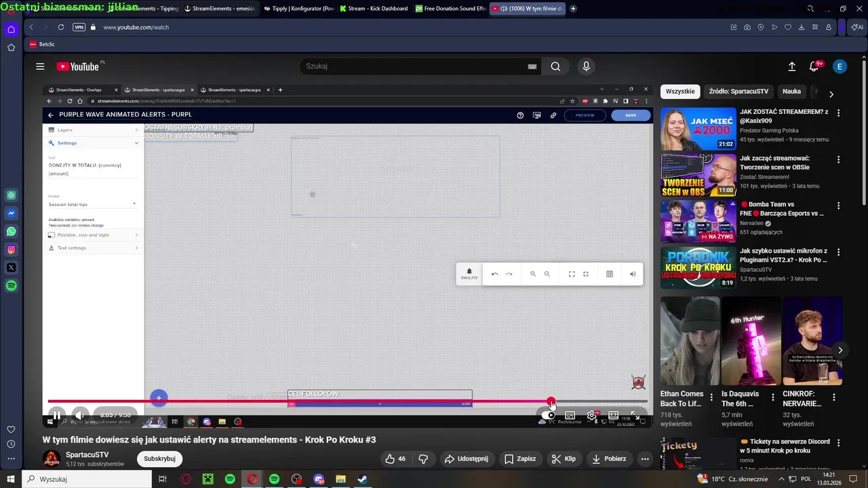Open Tworzenie scen w OBSie thumbnail

698,175
